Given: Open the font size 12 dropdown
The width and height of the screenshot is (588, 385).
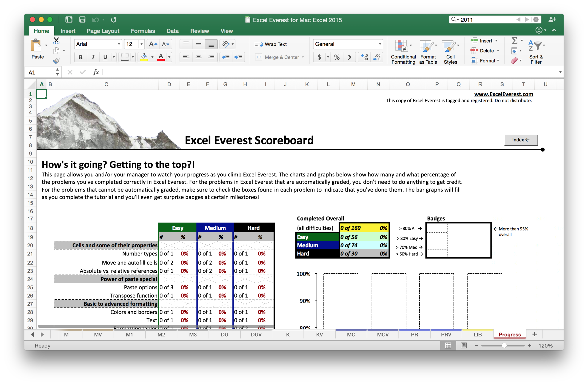Looking at the screenshot, I should [142, 44].
